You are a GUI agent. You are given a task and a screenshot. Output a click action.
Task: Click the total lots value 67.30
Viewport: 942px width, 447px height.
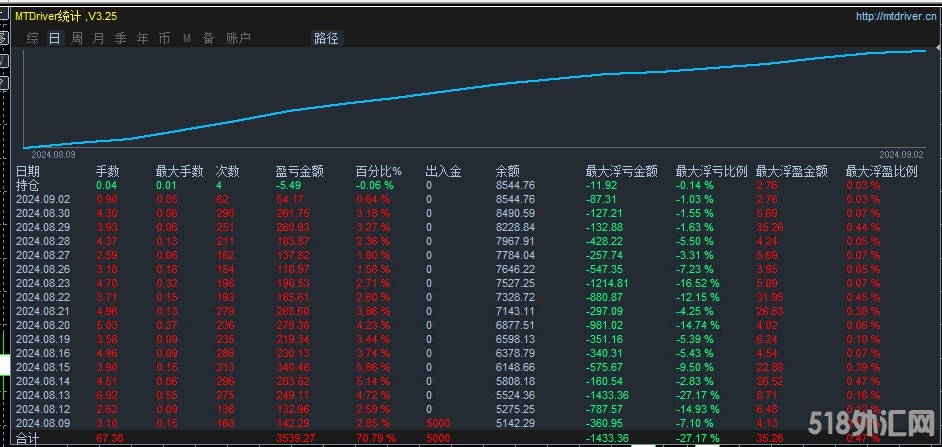pos(109,439)
